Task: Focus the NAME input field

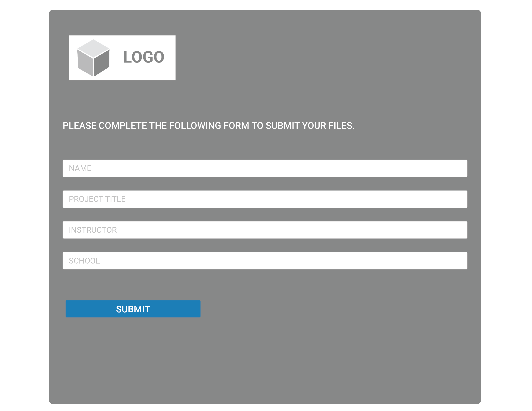Action: coord(265,168)
